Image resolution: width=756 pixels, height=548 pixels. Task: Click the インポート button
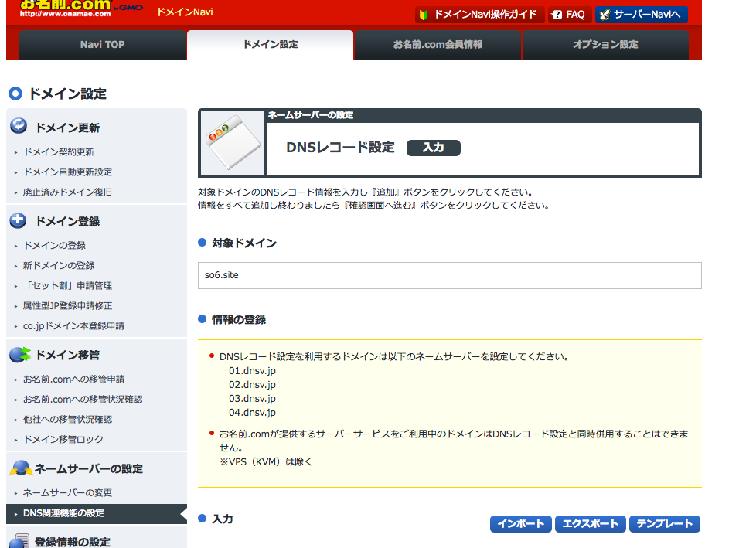point(521,524)
